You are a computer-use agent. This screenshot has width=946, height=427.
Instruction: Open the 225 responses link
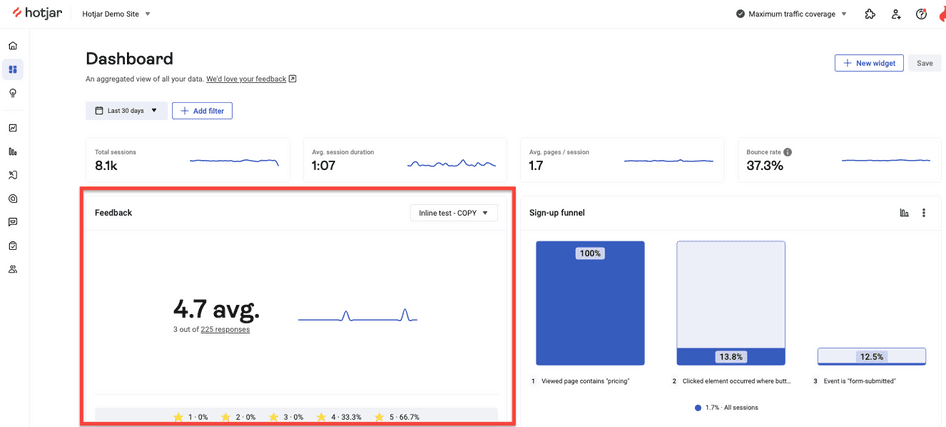tap(225, 330)
